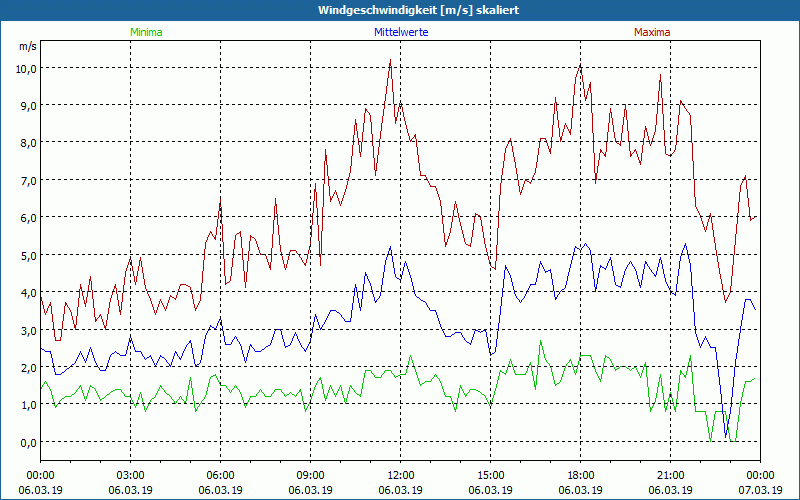Select the 10,0 y-axis value
Image resolution: width=800 pixels, height=500 pixels.
(x=25, y=68)
